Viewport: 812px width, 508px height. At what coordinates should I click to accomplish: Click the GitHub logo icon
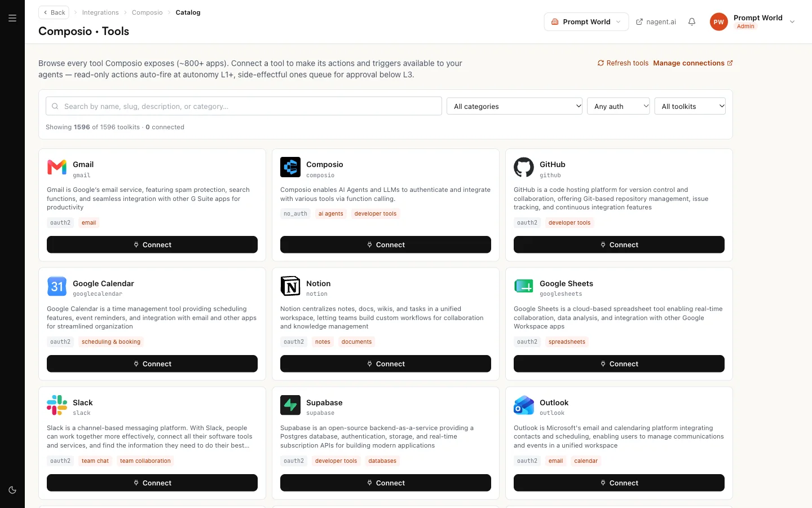(524, 167)
